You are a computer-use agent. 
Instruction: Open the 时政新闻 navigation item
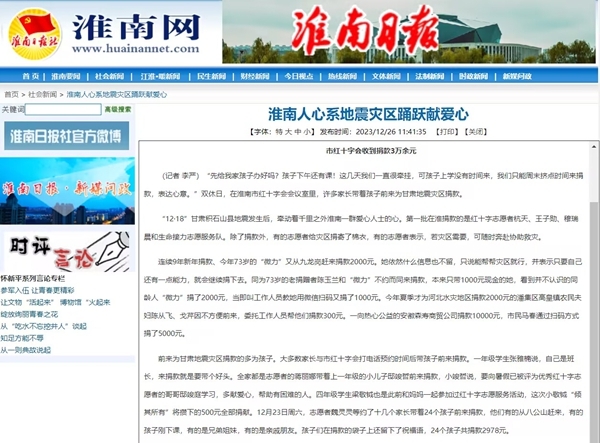pos(473,76)
